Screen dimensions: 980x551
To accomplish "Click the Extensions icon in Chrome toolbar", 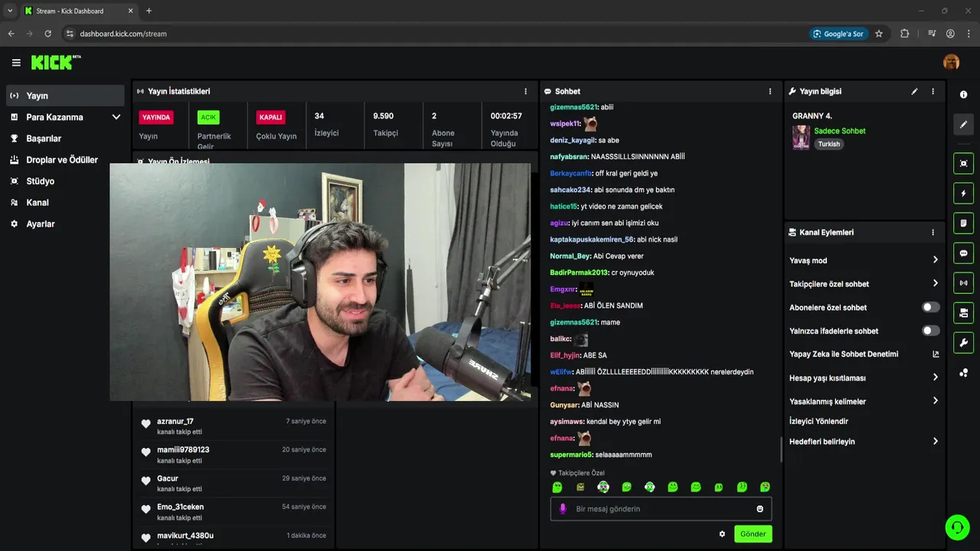I will [905, 34].
